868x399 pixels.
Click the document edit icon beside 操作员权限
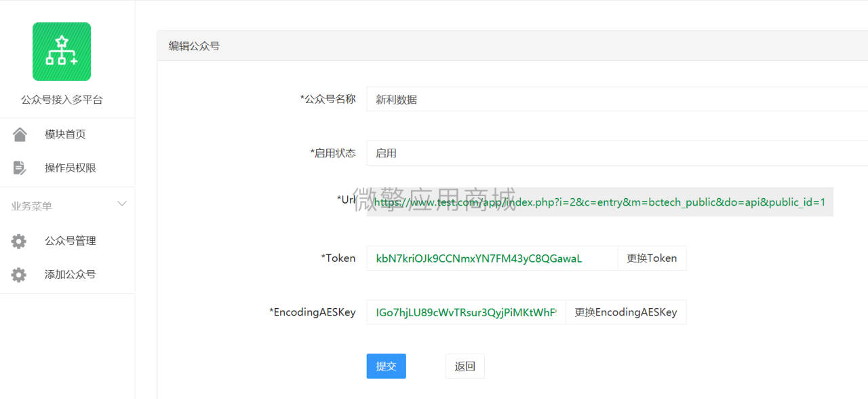coord(20,168)
